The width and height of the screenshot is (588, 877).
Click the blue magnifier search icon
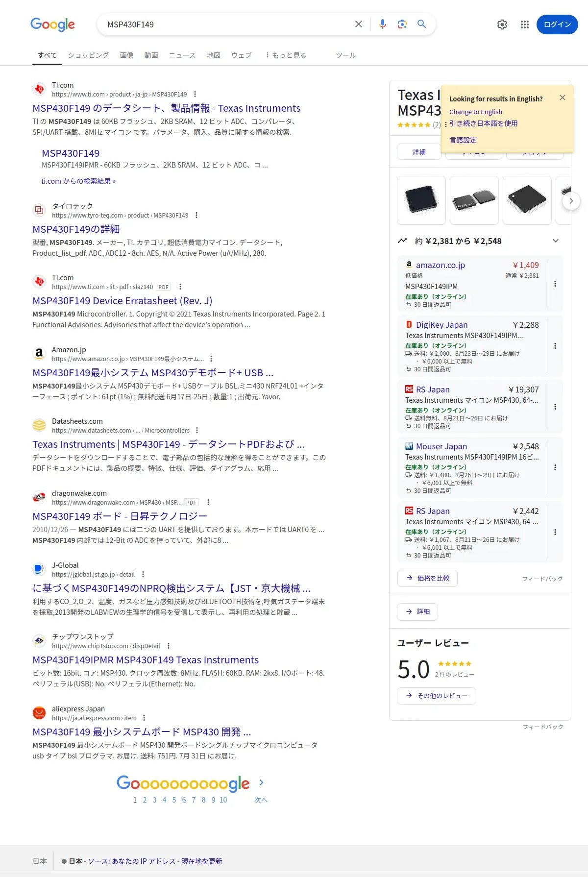pos(421,24)
